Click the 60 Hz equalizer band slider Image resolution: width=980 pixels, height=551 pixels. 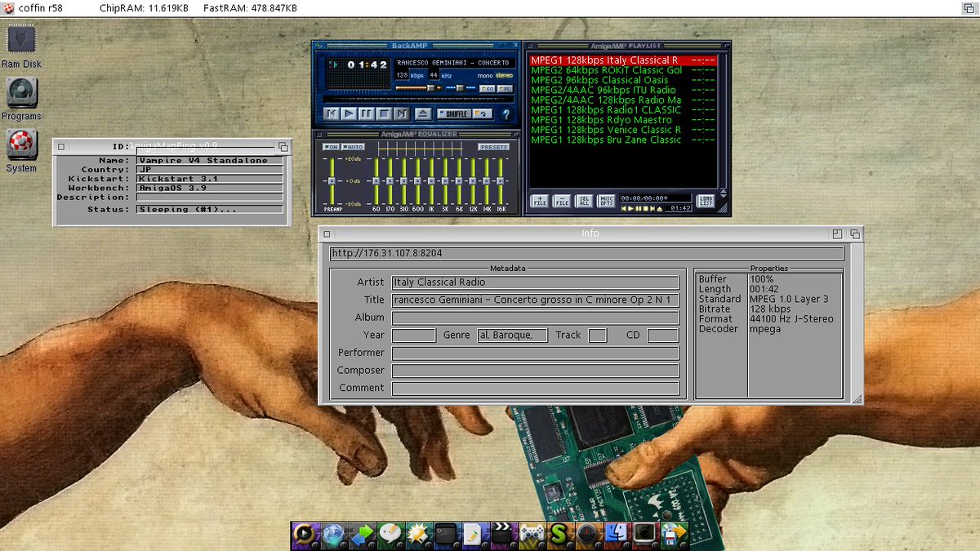coord(376,180)
